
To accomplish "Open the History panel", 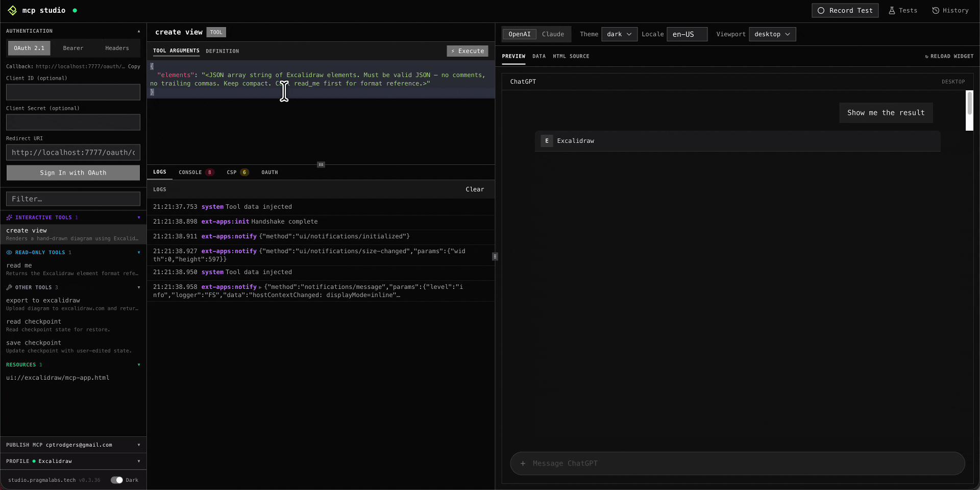I will tap(950, 10).
